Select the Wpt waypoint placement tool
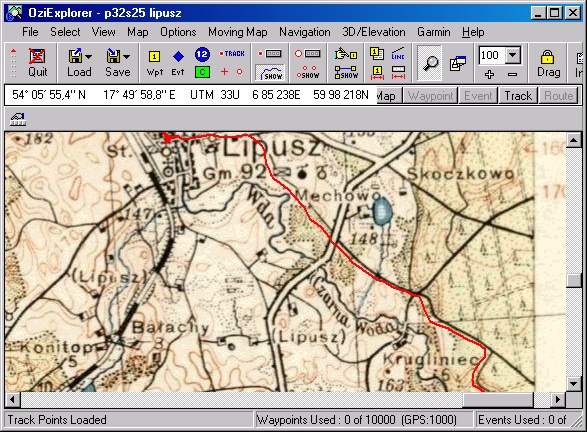The image size is (587, 432). tap(155, 63)
